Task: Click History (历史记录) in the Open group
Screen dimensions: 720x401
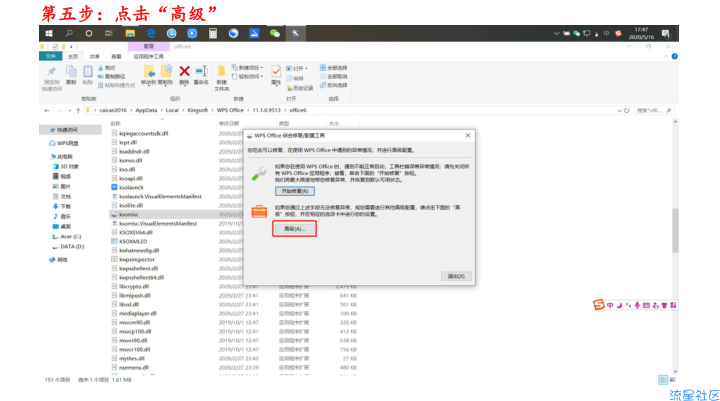Action: click(299, 88)
